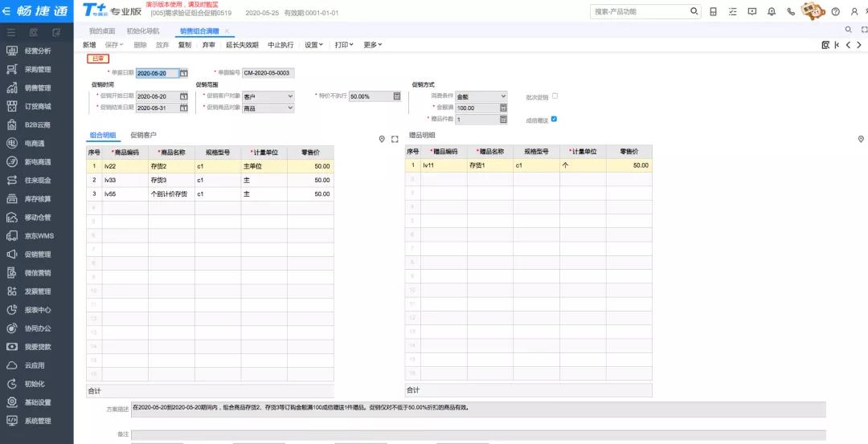Open the 消费条件 dropdown
The height and width of the screenshot is (444, 868).
coord(503,96)
